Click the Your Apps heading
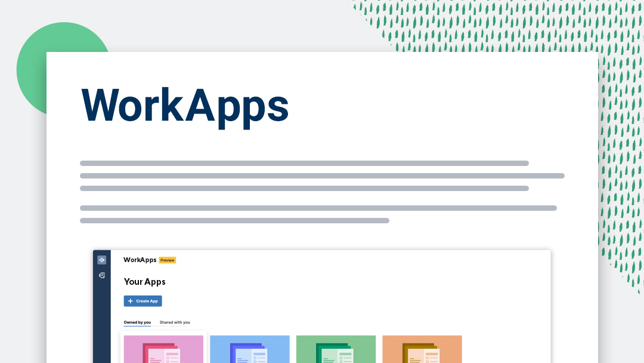Image resolution: width=644 pixels, height=363 pixels. [144, 282]
